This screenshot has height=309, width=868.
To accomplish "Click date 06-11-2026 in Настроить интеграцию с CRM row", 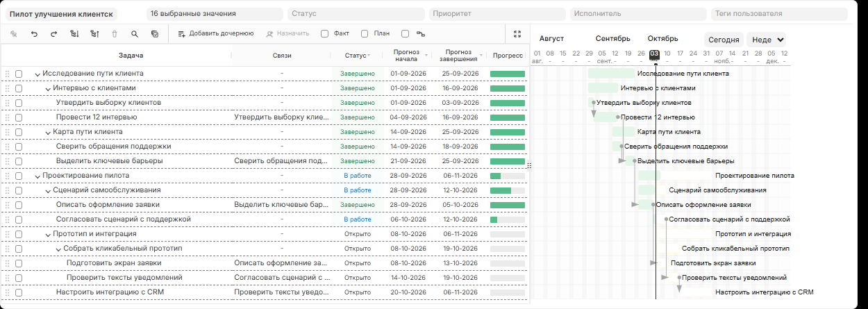I will coord(458,292).
